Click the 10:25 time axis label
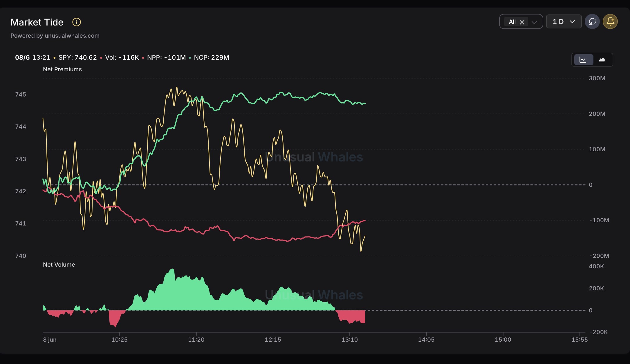The image size is (630, 364). coord(120,340)
